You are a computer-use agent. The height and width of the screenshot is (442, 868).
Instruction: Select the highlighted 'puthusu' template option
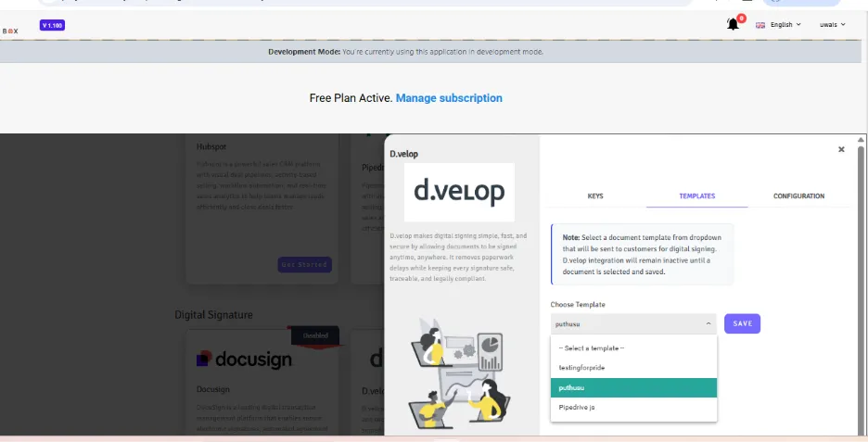point(633,387)
